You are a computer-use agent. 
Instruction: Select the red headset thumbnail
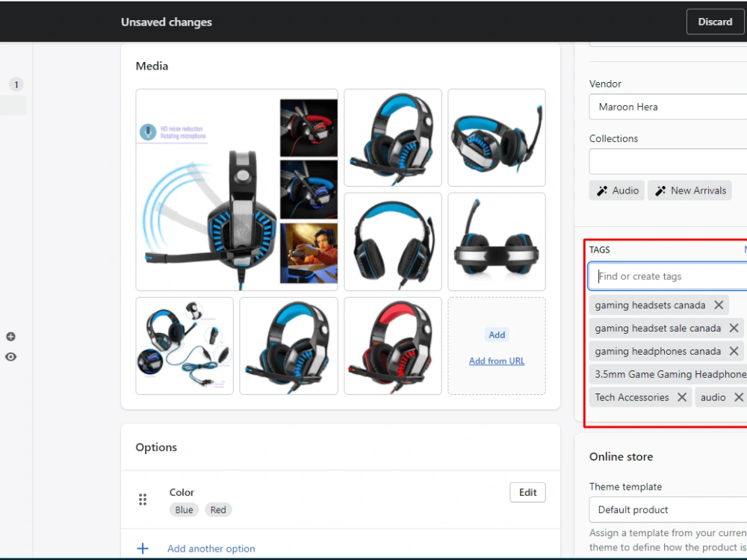point(393,346)
